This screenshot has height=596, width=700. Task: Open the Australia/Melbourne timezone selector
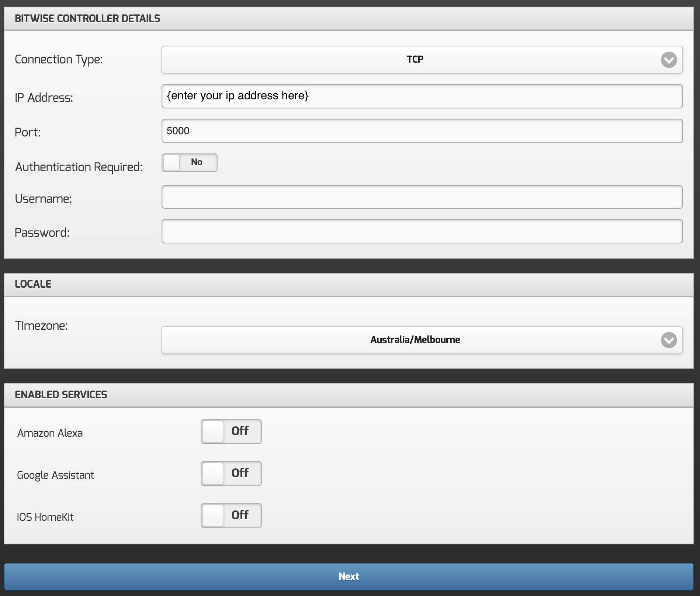(415, 340)
